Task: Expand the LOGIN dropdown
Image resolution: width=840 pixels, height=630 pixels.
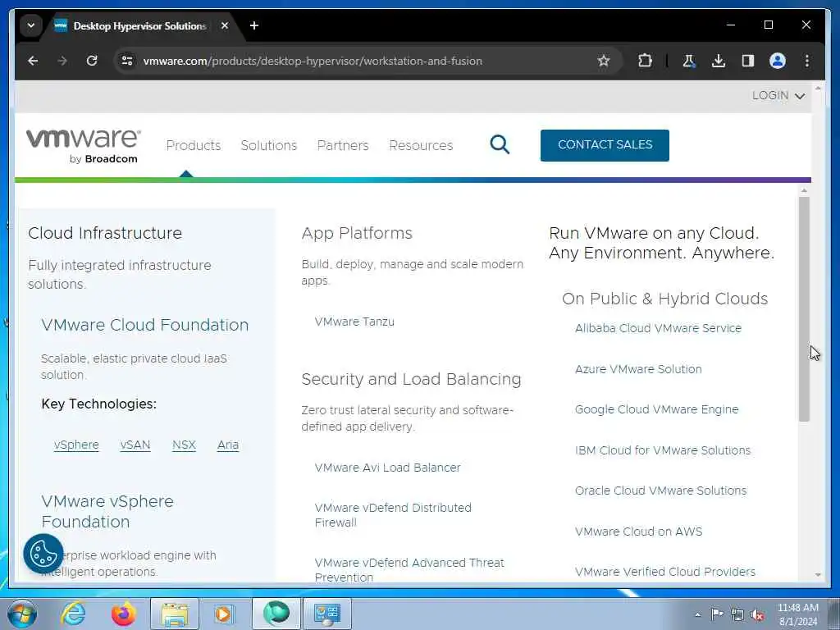Action: [x=778, y=95]
